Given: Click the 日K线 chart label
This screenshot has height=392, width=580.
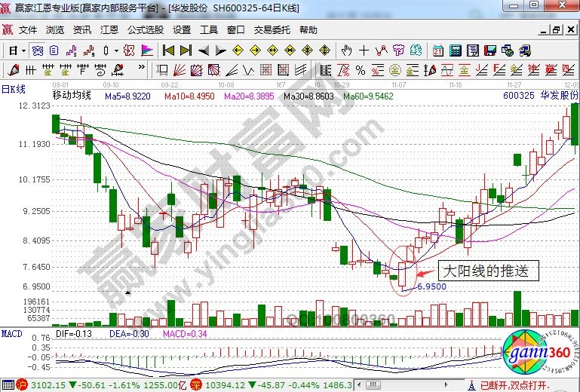Looking at the screenshot, I should coord(14,89).
